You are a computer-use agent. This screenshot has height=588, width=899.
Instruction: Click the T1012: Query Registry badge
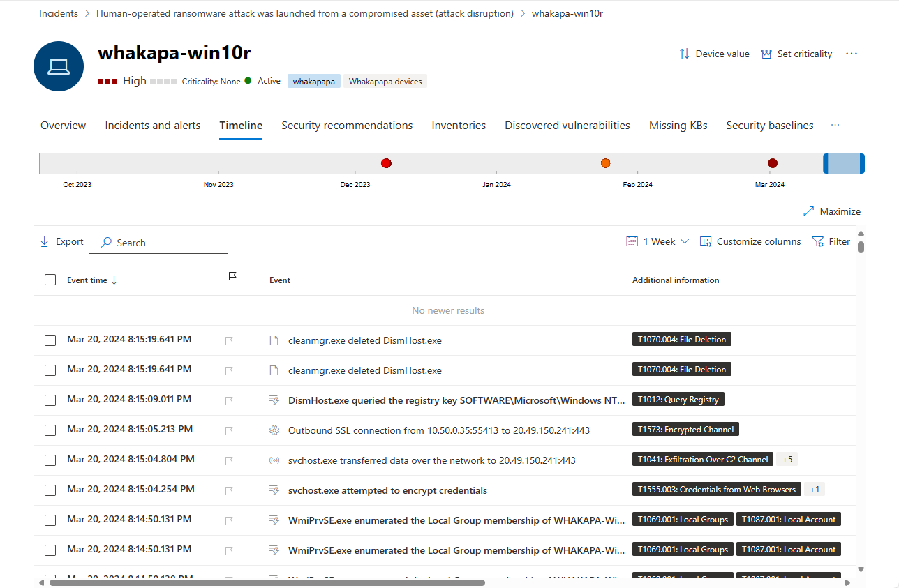point(678,399)
